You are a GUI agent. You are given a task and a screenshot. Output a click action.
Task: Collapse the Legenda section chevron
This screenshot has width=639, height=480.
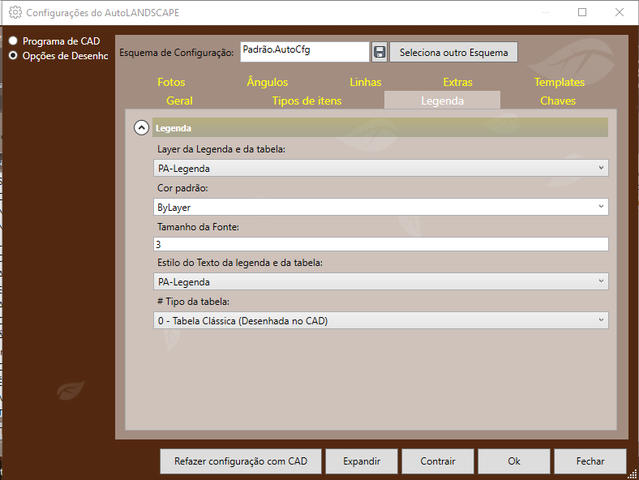tap(142, 128)
